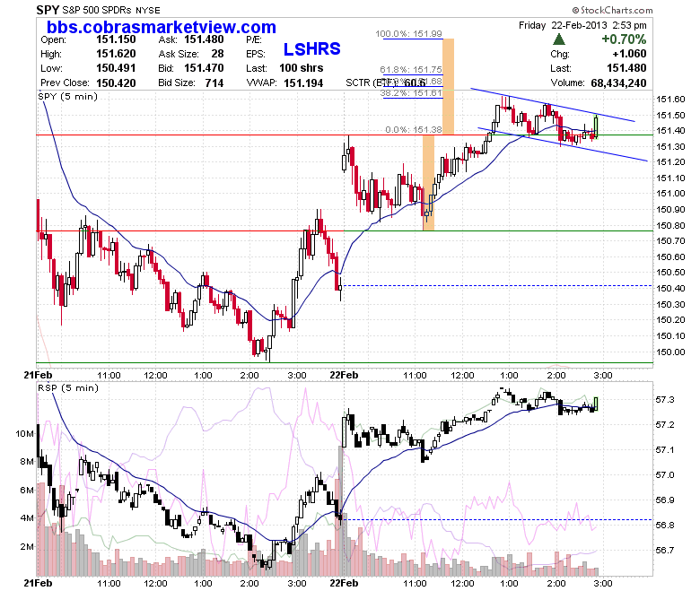Click the tall orange Fibonacci bar above 151.38
This screenshot has height=591, width=700.
point(448,86)
